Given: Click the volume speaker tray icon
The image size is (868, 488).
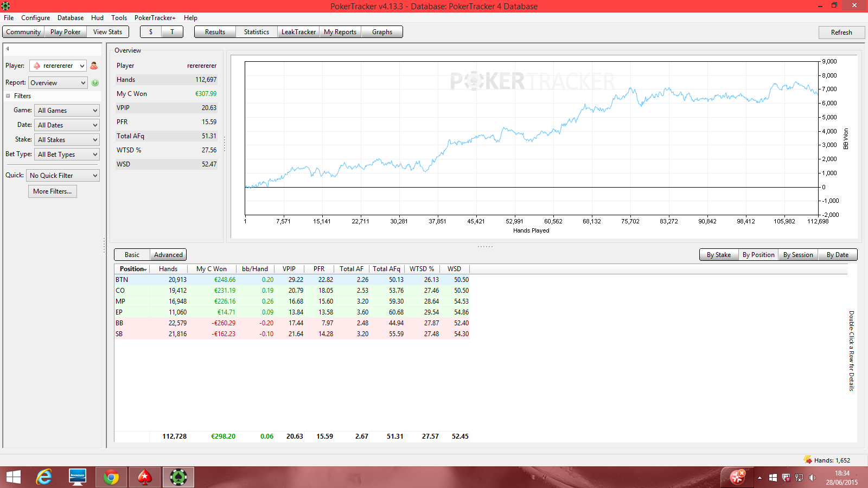Looking at the screenshot, I should pyautogui.click(x=812, y=478).
